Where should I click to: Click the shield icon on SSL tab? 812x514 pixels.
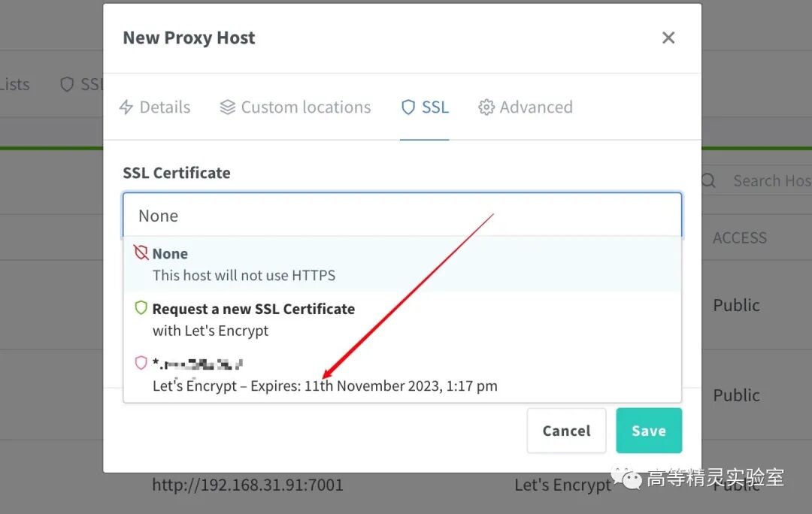(408, 107)
